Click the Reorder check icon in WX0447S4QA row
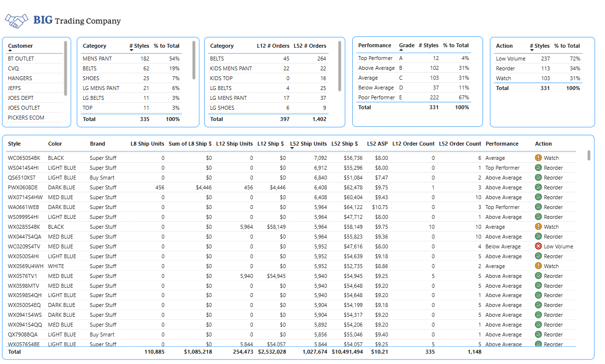605x364 pixels. click(538, 237)
